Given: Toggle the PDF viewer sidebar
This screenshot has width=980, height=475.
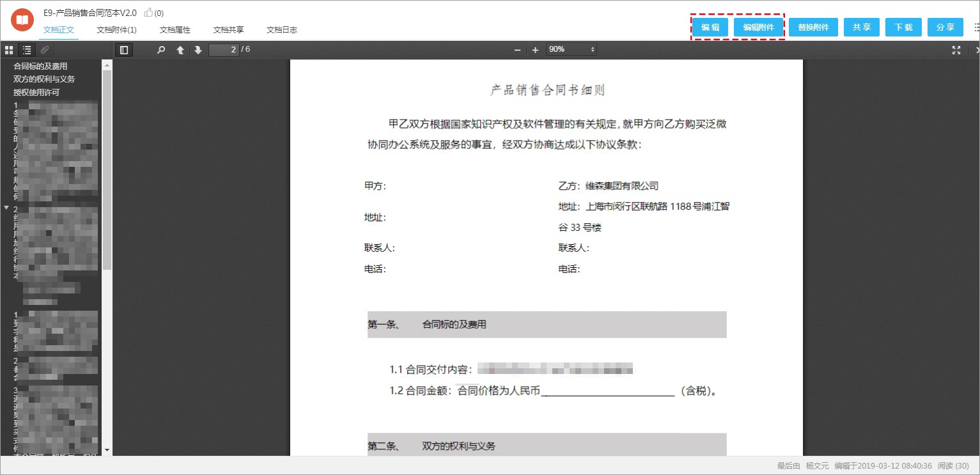Looking at the screenshot, I should pos(124,50).
